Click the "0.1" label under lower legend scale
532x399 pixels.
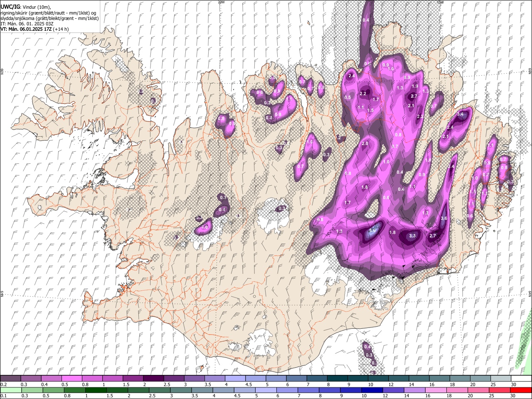(3, 396)
